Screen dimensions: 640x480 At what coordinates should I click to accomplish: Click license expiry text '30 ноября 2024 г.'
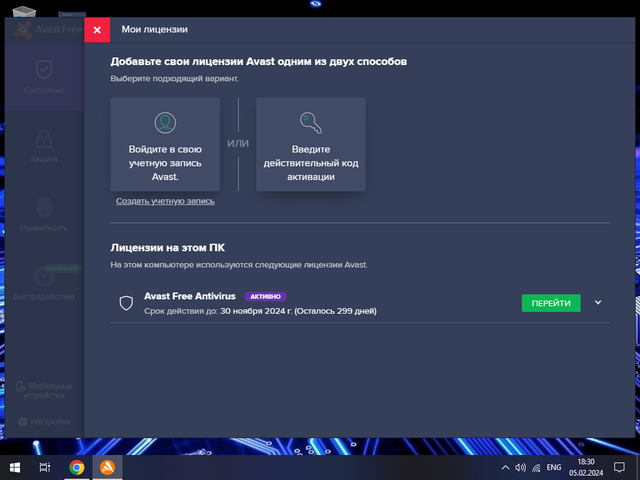tap(256, 311)
